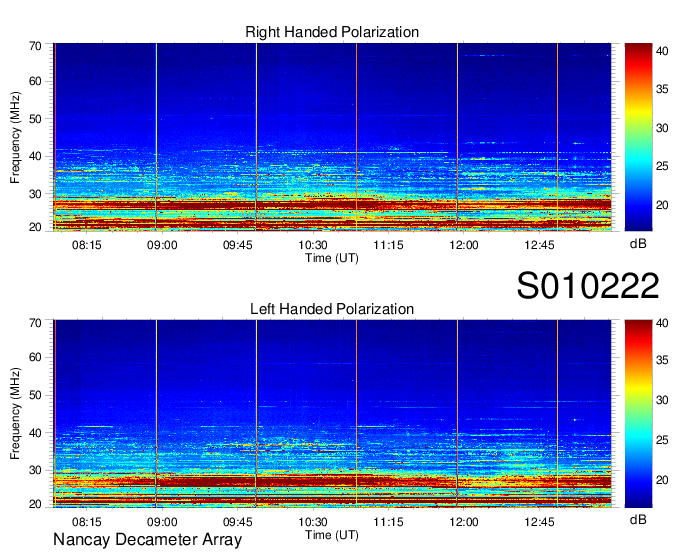The height and width of the screenshot is (552, 680).
Task: Click 09:45 time tick under left-handed plot
Action: (x=238, y=522)
